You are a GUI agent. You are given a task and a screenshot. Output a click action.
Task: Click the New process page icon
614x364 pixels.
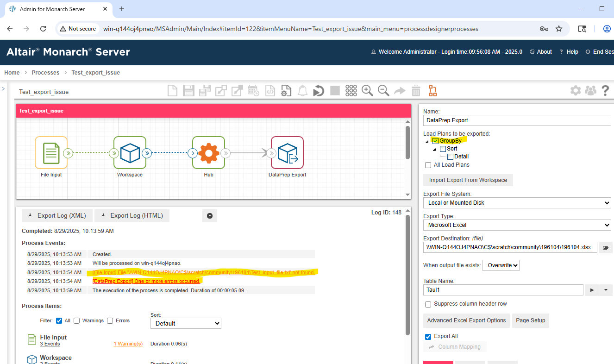coord(172,91)
